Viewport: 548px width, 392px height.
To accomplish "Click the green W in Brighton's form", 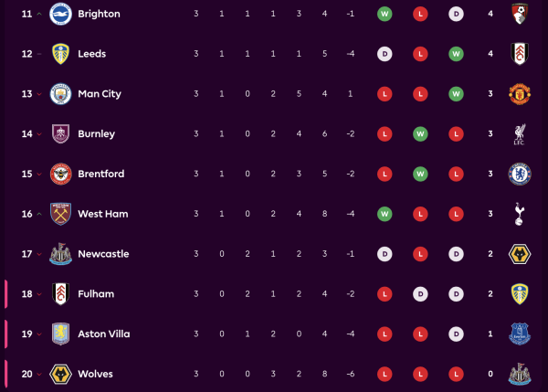I will (x=385, y=14).
